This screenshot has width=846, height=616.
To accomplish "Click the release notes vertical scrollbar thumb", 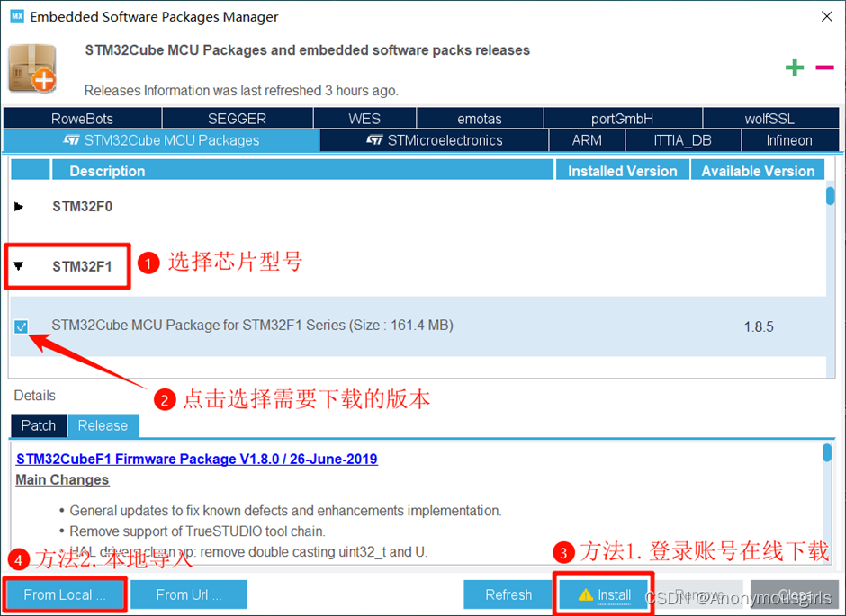I will click(x=827, y=452).
